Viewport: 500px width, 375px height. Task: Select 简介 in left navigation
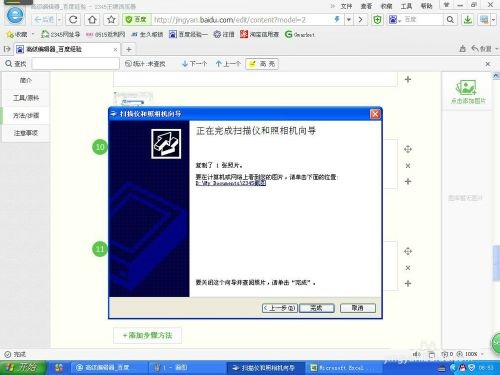click(26, 80)
